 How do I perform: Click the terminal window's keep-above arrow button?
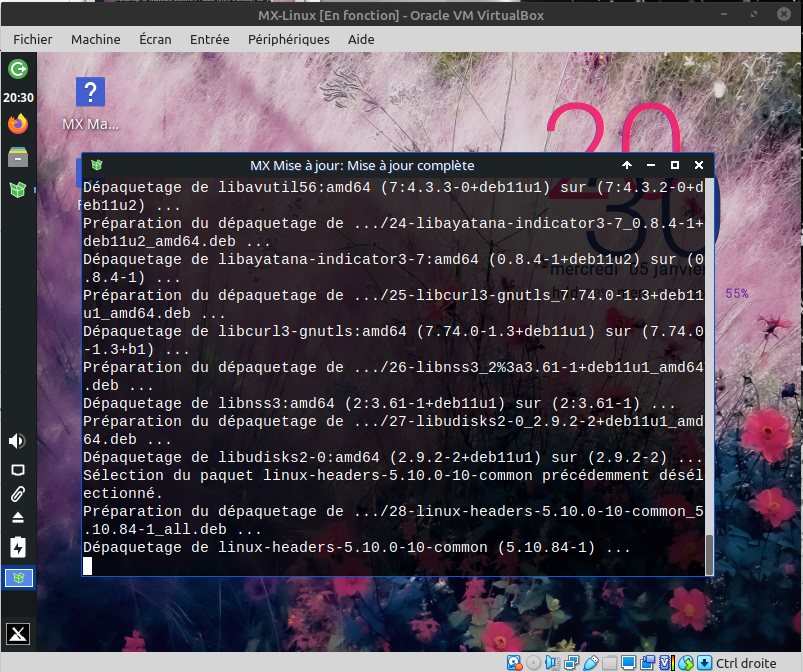627,165
